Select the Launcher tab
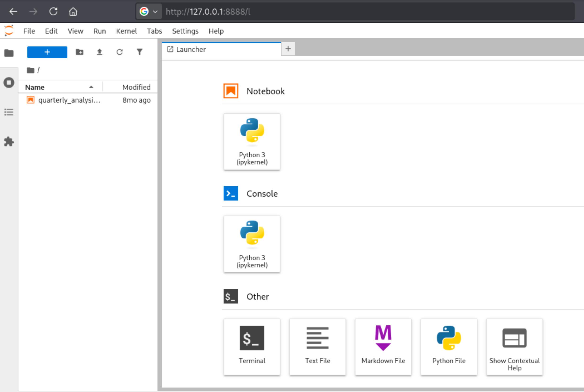 tap(221, 49)
